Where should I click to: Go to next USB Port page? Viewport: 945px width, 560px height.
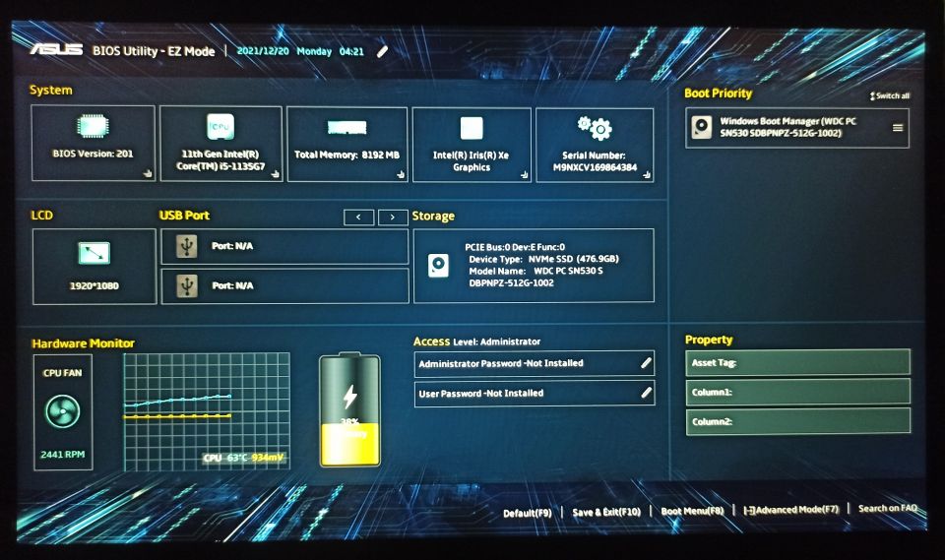(393, 217)
